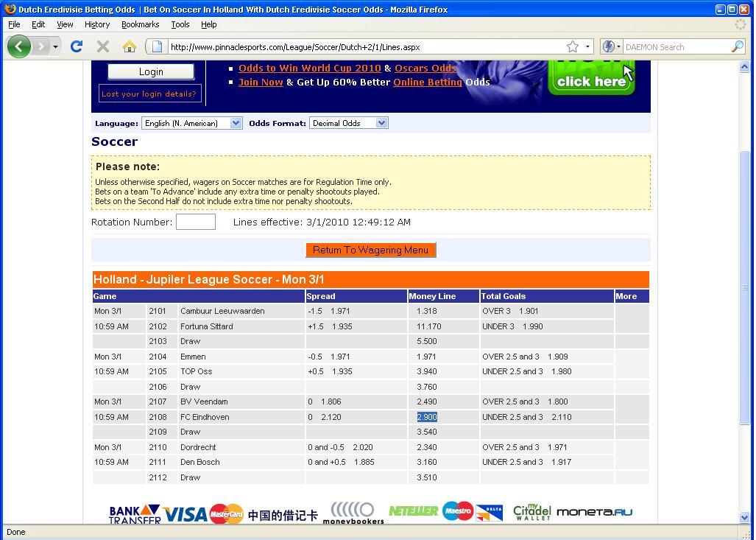Select UNDER 3 1.990 total goals
The width and height of the screenshot is (756, 540).
pos(512,326)
